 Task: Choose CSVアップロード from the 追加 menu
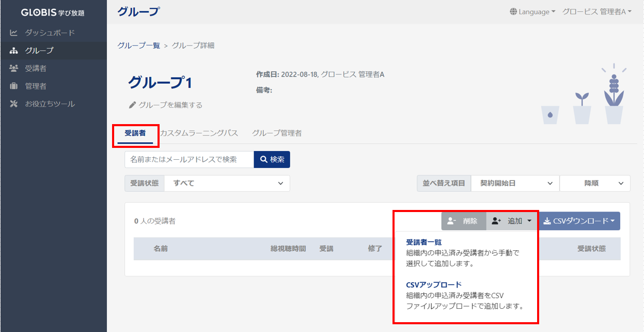[434, 285]
